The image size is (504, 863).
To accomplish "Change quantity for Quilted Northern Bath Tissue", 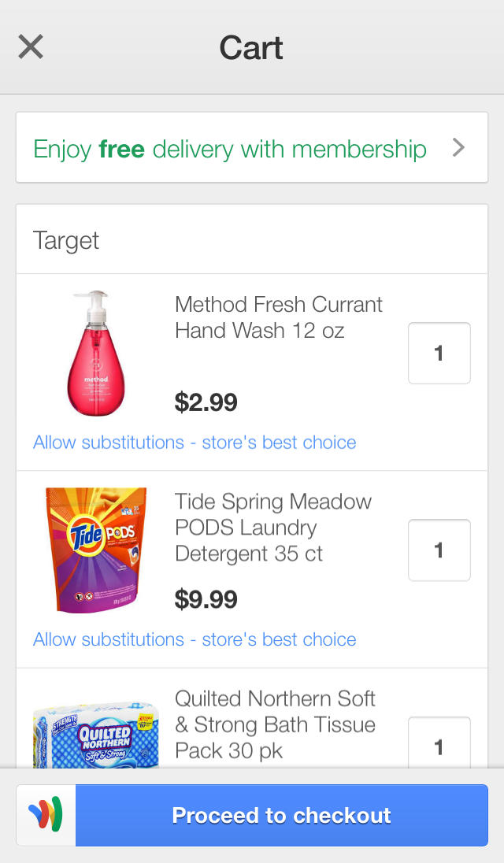I will click(x=439, y=744).
